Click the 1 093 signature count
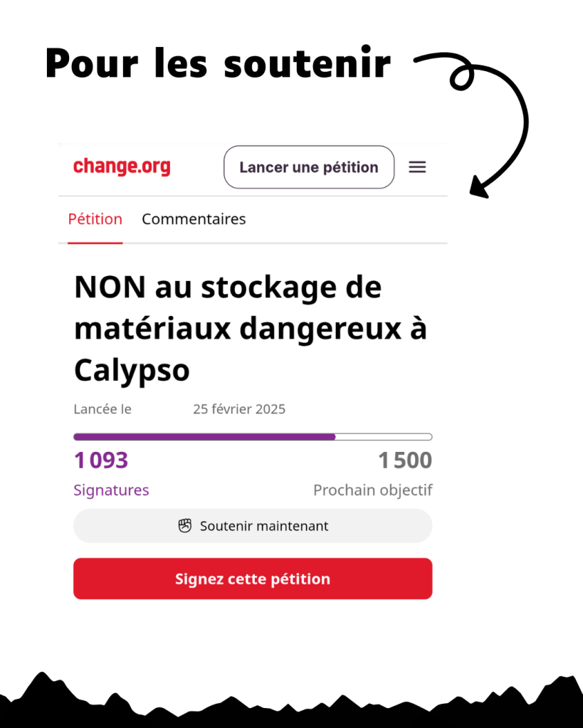This screenshot has height=728, width=583. pos(101,460)
